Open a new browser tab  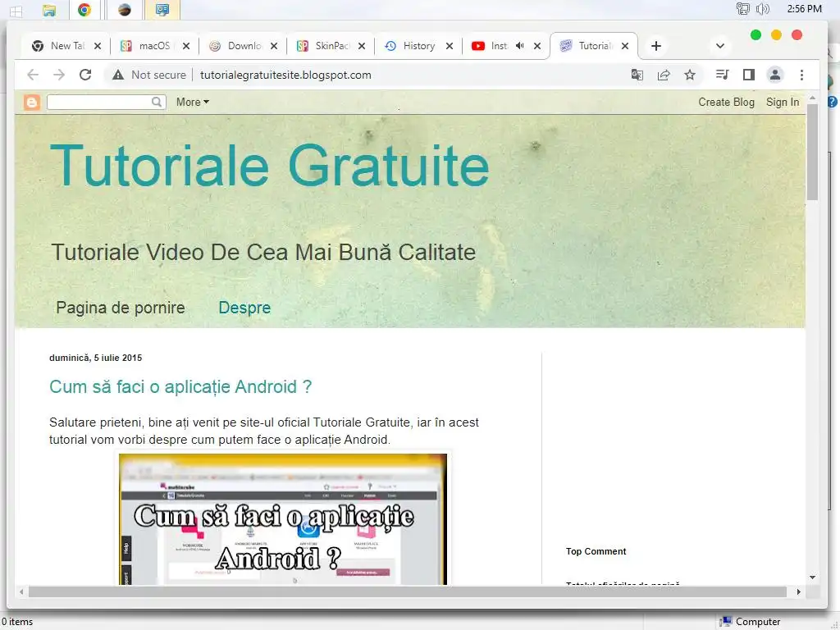coord(656,46)
